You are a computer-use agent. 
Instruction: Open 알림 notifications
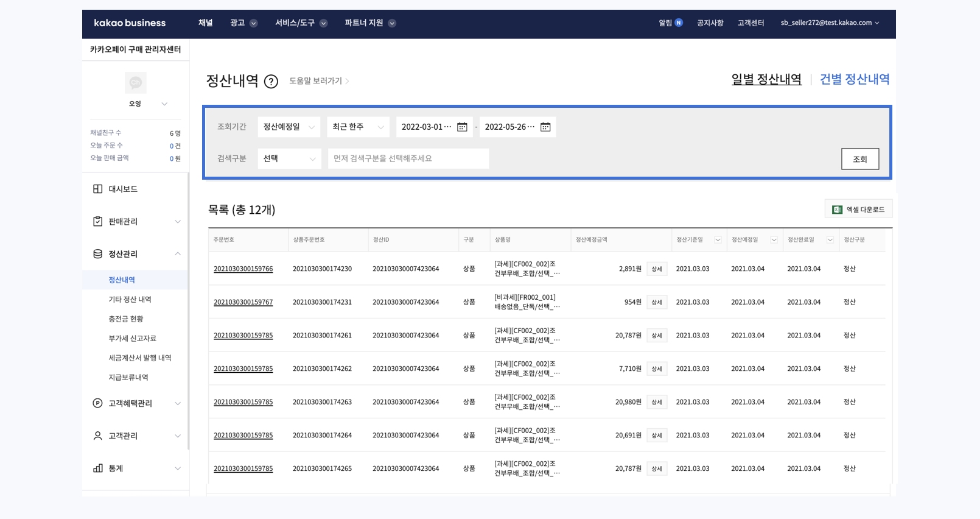coord(665,23)
